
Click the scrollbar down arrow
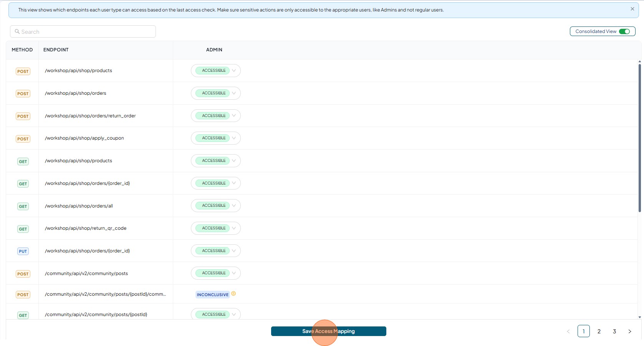point(640,317)
